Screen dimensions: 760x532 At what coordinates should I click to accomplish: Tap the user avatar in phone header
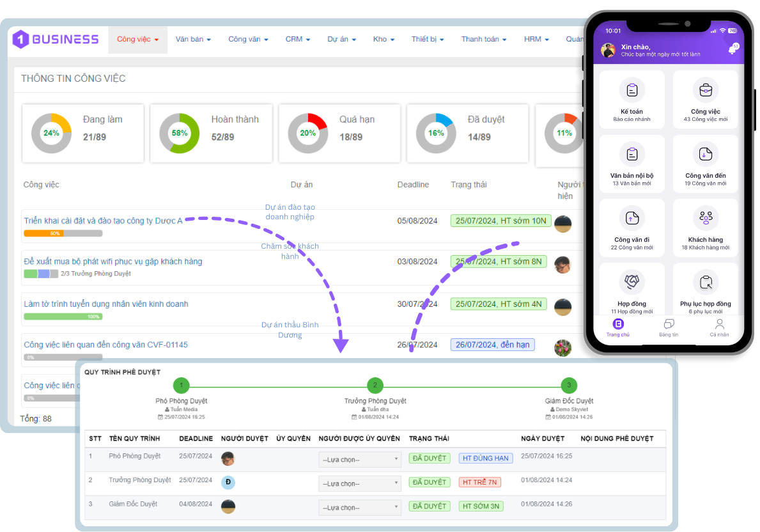[609, 50]
